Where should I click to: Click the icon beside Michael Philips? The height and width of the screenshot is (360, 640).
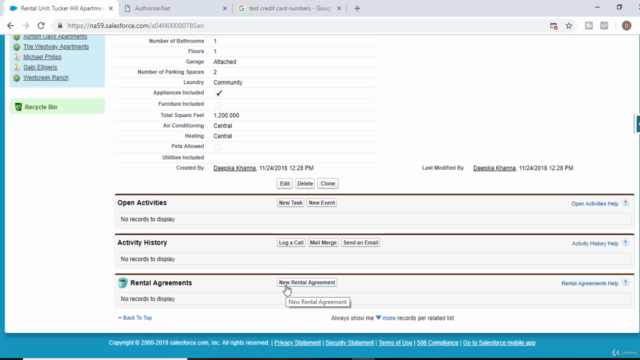(x=17, y=57)
